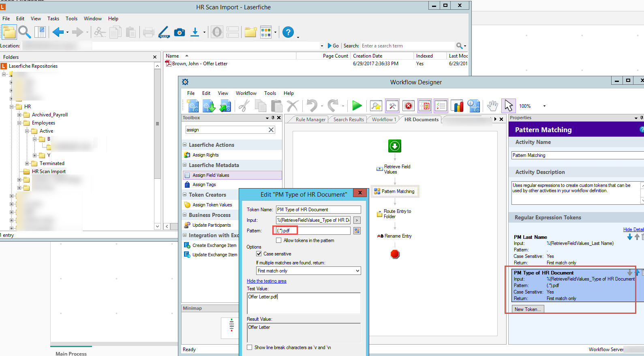
Task: Select the hand pan tool
Action: click(492, 106)
